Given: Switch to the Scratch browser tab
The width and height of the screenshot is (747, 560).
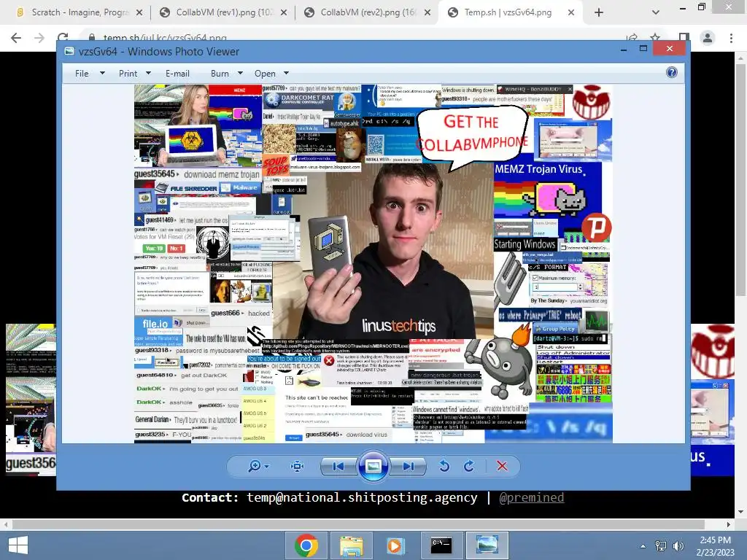Looking at the screenshot, I should tap(79, 12).
